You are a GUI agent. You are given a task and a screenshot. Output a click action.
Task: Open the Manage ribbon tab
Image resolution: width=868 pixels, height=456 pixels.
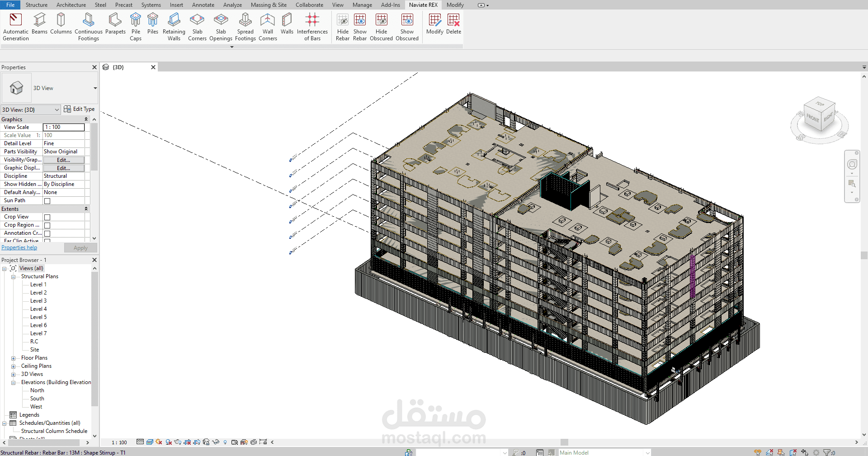(x=362, y=5)
